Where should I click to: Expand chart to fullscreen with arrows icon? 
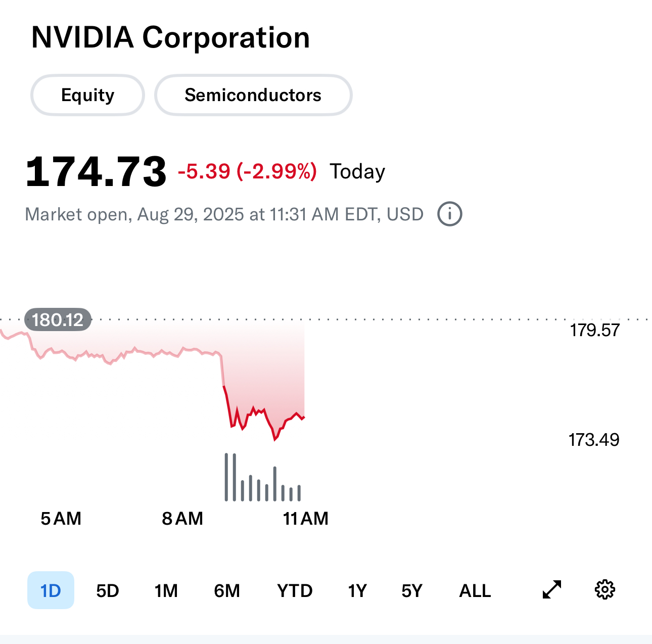(x=551, y=590)
